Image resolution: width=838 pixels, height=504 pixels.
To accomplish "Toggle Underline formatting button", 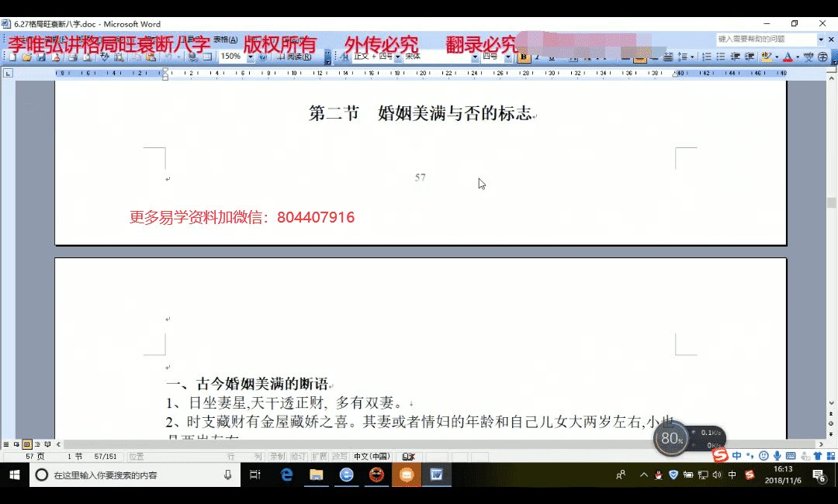I will (551, 57).
